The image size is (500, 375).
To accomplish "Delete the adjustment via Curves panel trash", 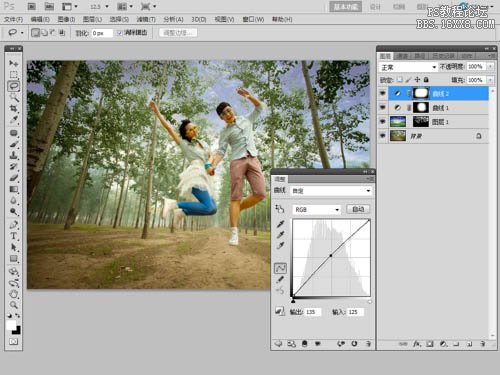I will click(368, 343).
